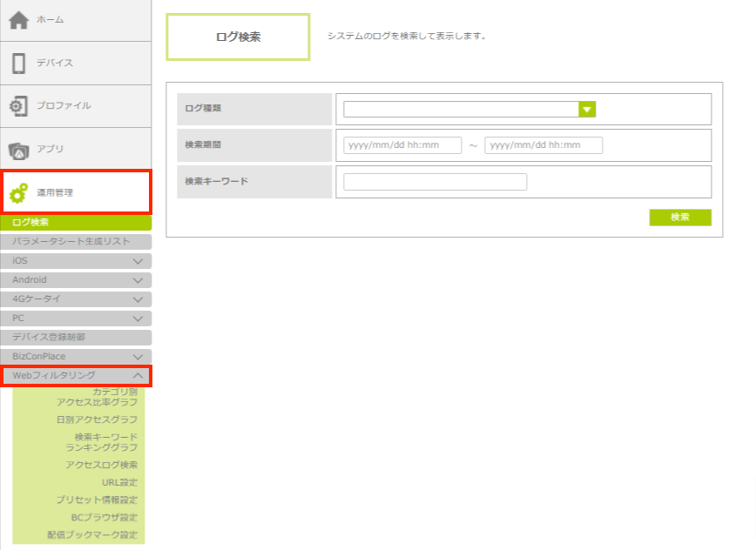The image size is (756, 550).
Task: Open アクセスログ検索 link
Action: [x=101, y=465]
